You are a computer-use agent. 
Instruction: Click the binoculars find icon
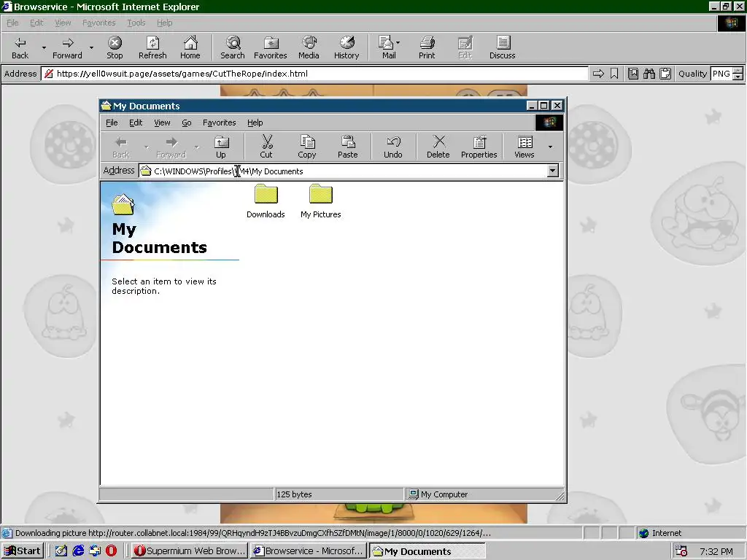pos(649,74)
